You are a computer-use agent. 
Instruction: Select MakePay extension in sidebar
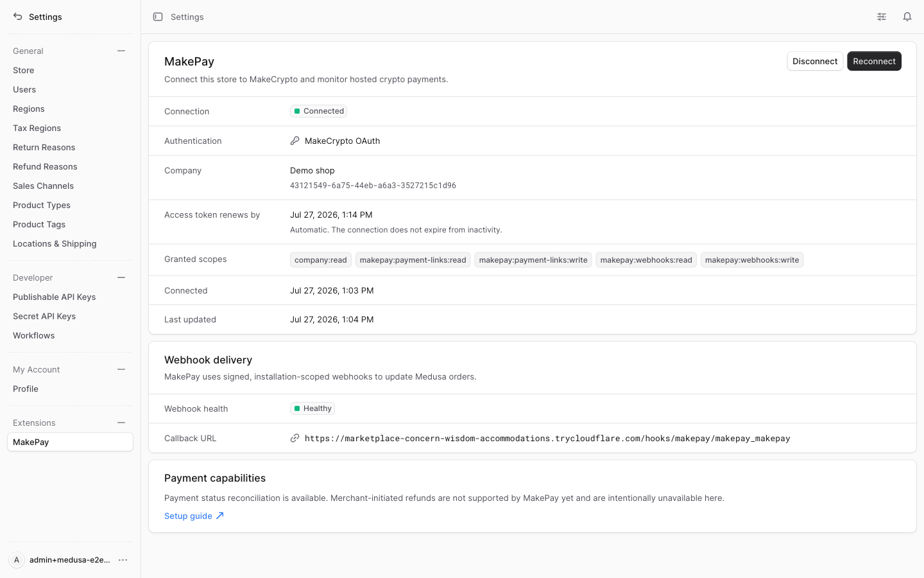click(x=70, y=442)
